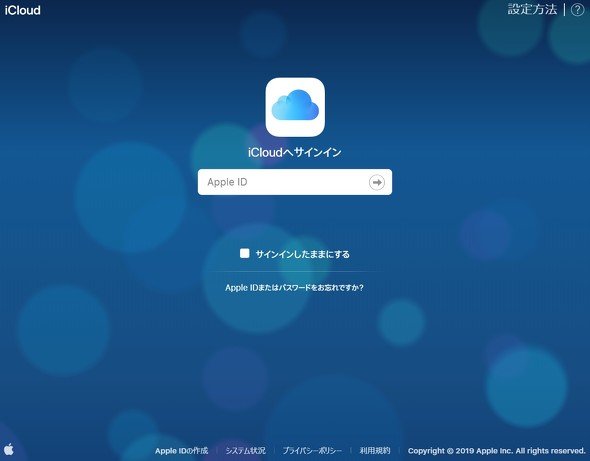Open the プライバシーポリシー footer link
Viewport: 590px width, 461px height.
tap(312, 450)
